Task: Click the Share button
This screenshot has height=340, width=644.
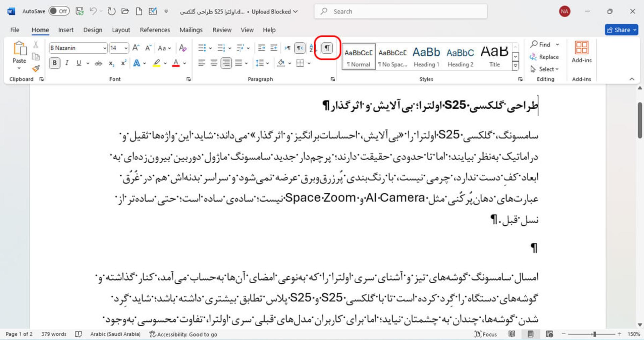Action: coord(622,30)
